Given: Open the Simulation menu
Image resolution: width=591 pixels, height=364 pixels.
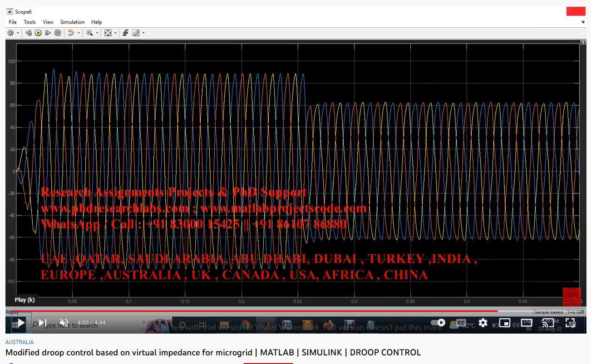Looking at the screenshot, I should (x=72, y=22).
